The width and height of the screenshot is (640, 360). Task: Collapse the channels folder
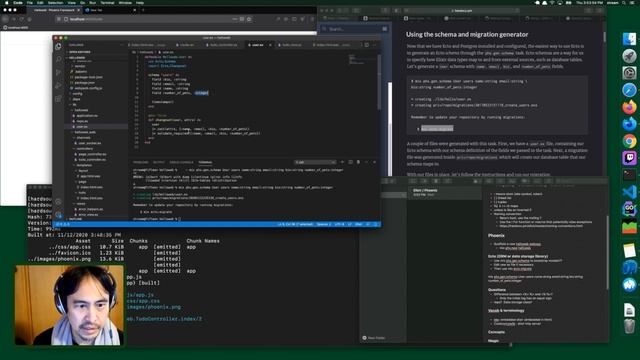tap(84, 138)
